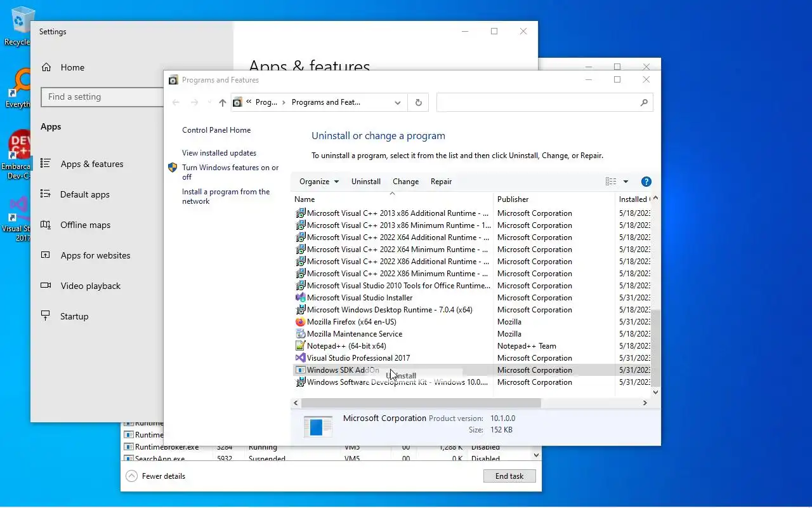Click the Windows SDK AddOn icon
The height and width of the screenshot is (508, 812).
coord(301,370)
